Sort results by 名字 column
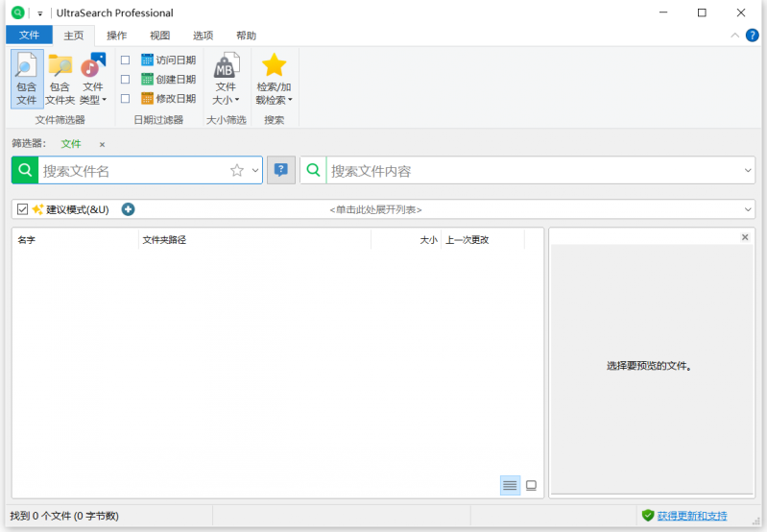The height and width of the screenshot is (532, 767). tap(75, 240)
